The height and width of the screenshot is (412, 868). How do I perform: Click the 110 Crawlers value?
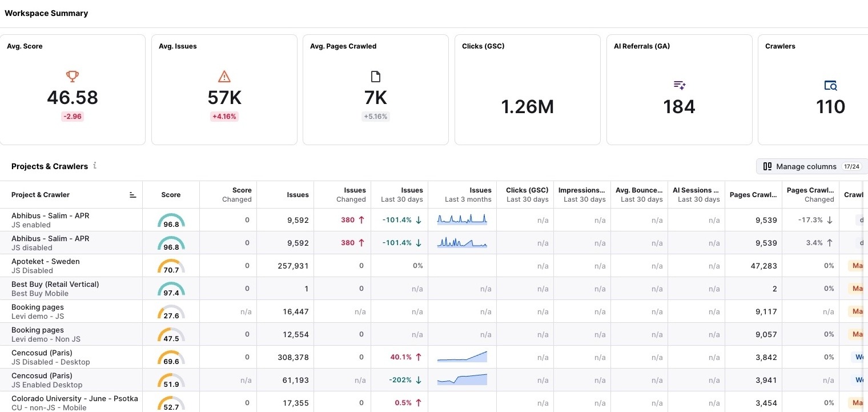[x=831, y=107]
